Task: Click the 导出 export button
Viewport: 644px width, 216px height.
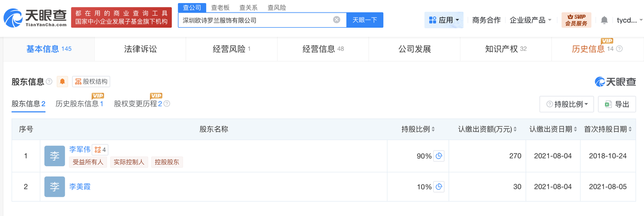Action: 617,104
